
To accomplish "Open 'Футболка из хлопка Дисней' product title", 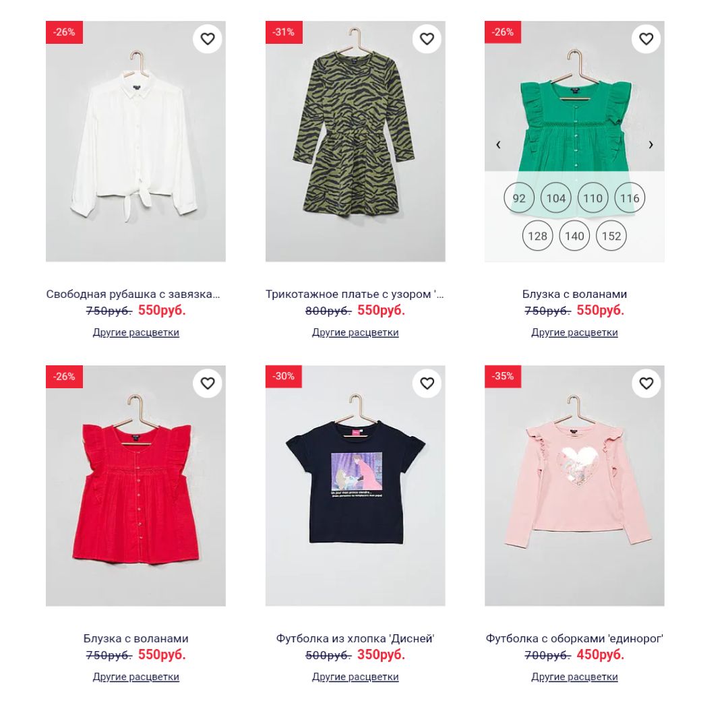I will (x=355, y=639).
